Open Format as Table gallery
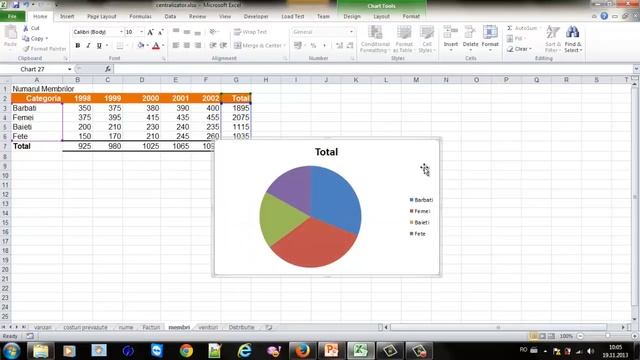The image size is (640, 360). 403,39
